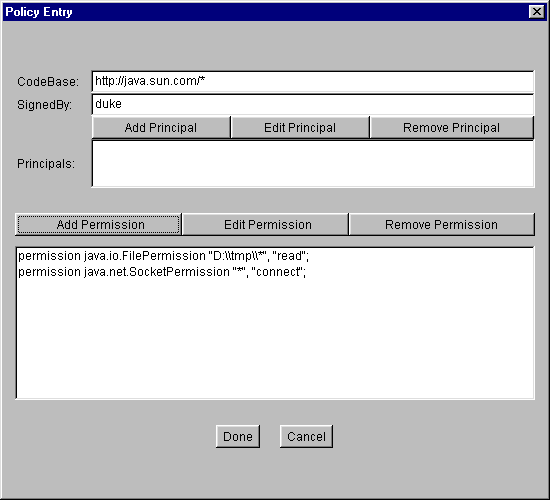This screenshot has height=500, width=550.
Task: Close the Policy Entry window
Action: click(537, 12)
